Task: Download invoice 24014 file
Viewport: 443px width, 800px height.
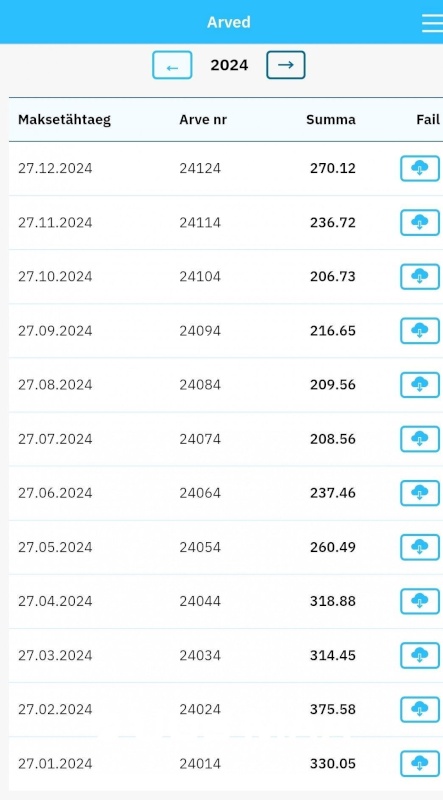Action: (x=420, y=763)
